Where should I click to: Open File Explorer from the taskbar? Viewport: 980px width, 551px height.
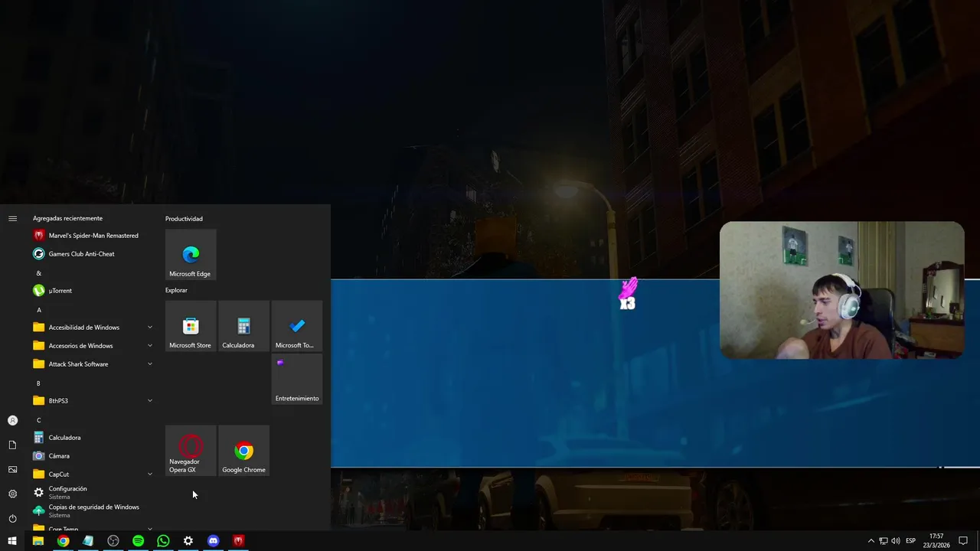(x=38, y=541)
